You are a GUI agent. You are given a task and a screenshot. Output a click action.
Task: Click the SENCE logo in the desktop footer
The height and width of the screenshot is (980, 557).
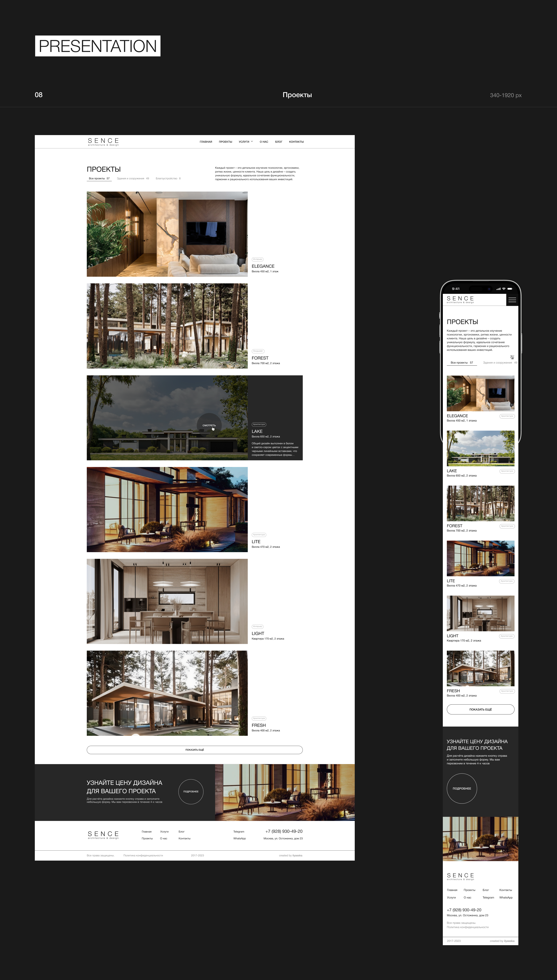tap(103, 835)
